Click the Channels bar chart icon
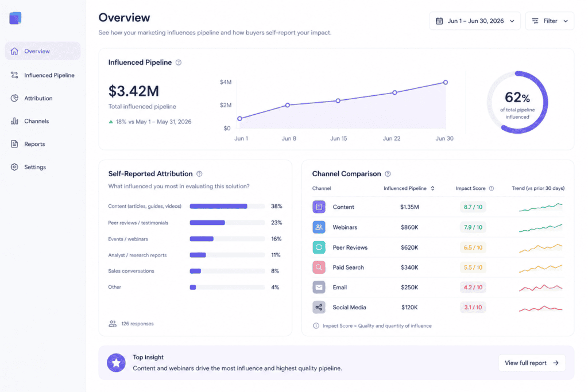 point(14,121)
